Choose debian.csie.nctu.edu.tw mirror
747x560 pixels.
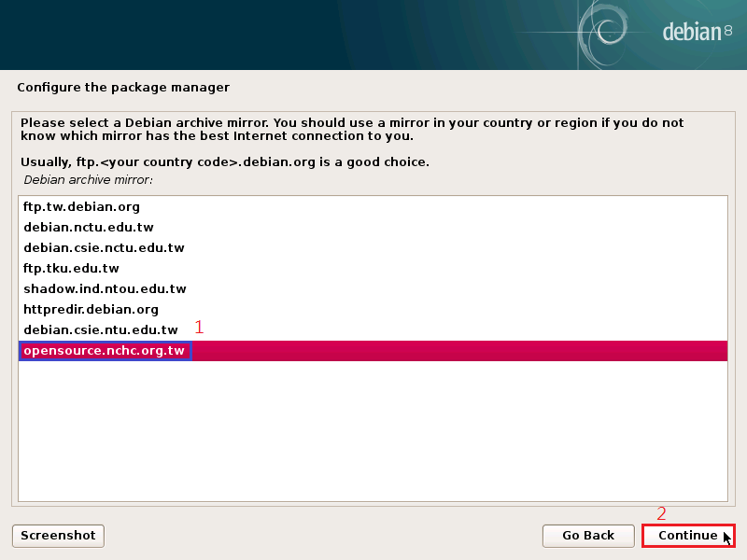[373, 247]
